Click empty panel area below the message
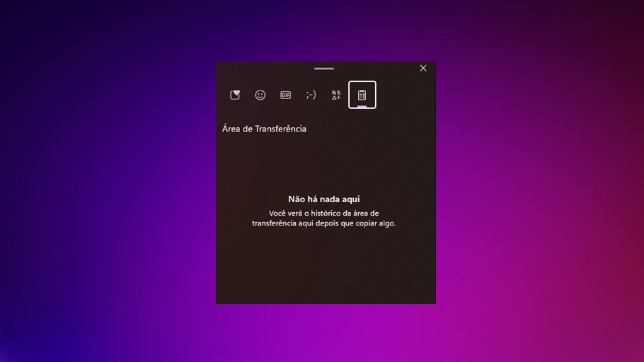Screen dimensions: 644x362 (x=324, y=269)
